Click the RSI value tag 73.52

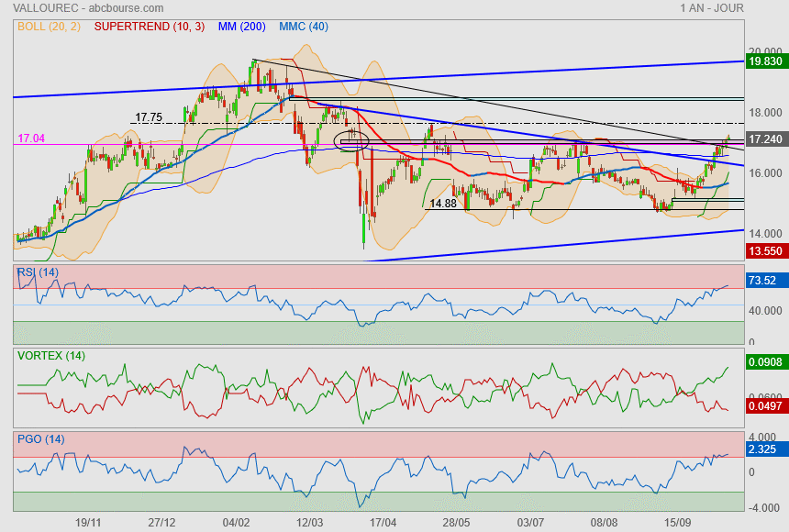763,281
